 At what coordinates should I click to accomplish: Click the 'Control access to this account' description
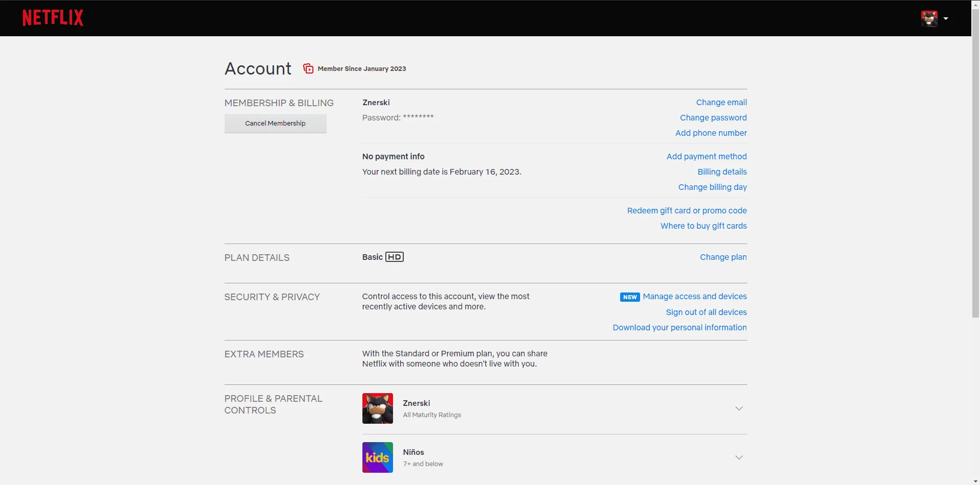tap(446, 301)
